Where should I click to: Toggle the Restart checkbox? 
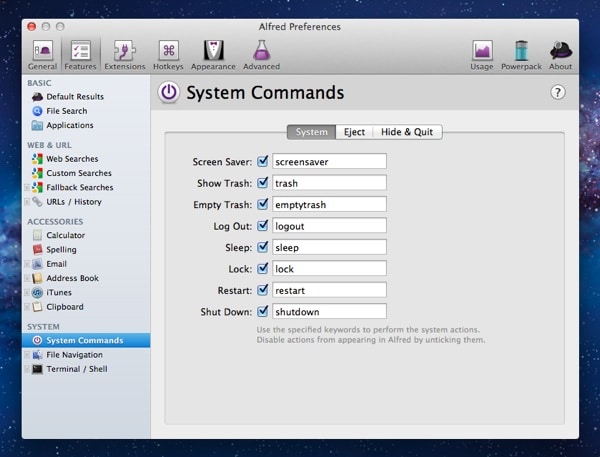click(x=262, y=290)
